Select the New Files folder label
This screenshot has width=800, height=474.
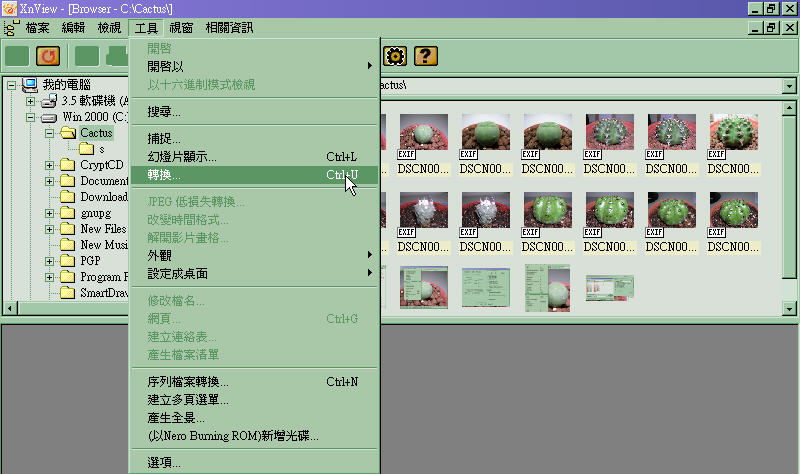tap(104, 229)
